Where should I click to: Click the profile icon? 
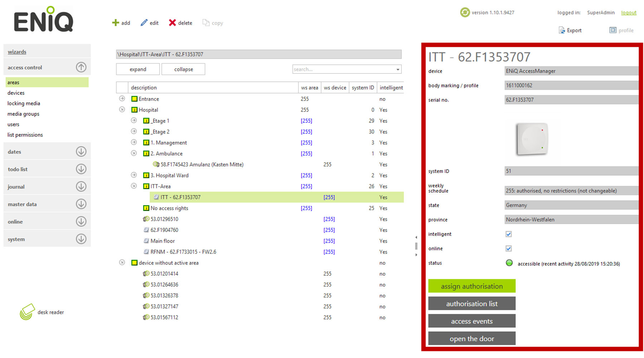pyautogui.click(x=613, y=30)
